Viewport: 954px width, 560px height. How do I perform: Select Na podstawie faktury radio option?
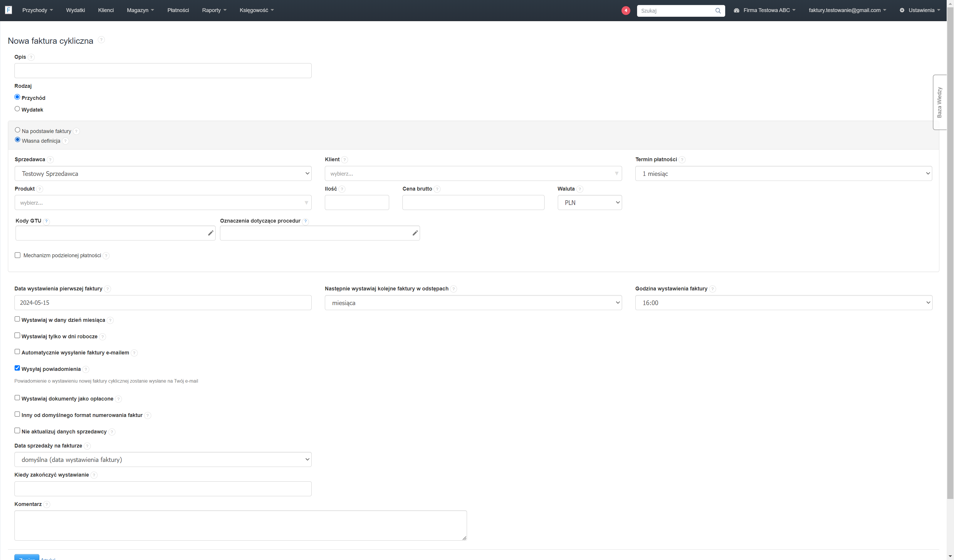[17, 130]
